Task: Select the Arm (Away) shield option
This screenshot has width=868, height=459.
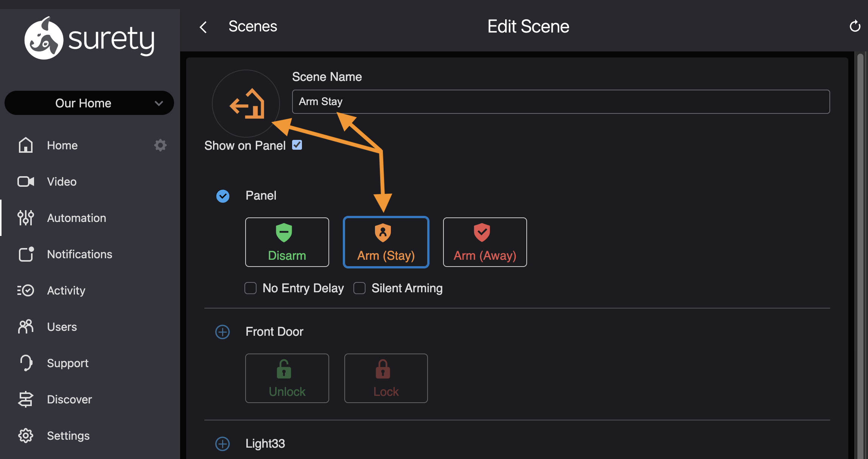Action: click(485, 242)
